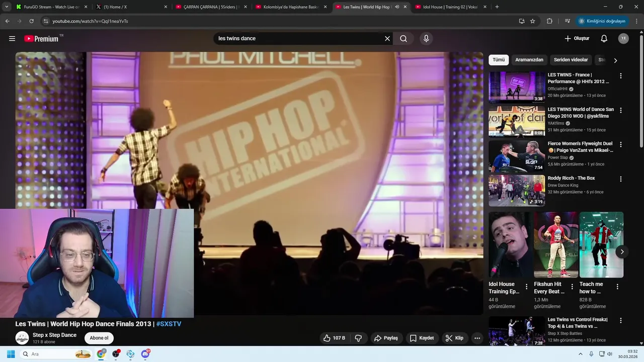Open Roddy Ricch The Box thumbnail

click(517, 190)
